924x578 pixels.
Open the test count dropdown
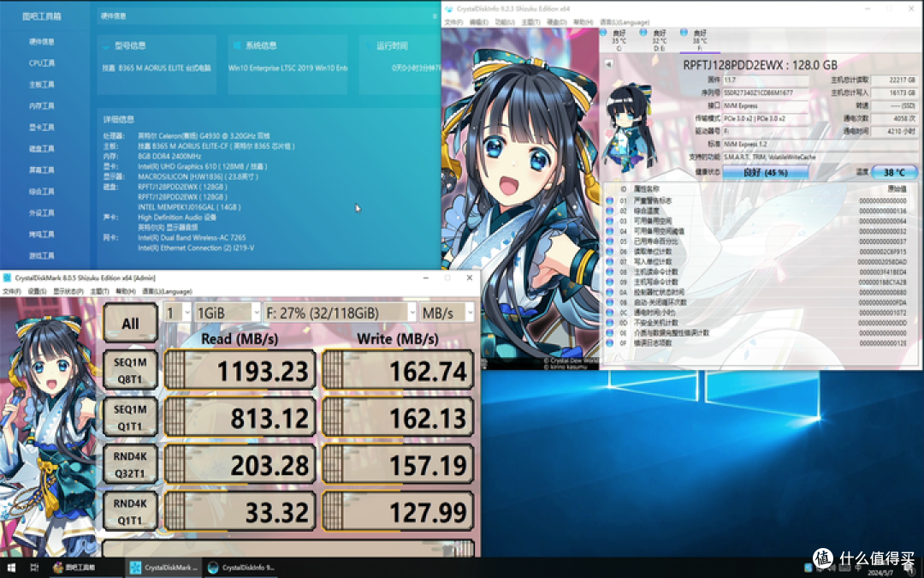(176, 313)
